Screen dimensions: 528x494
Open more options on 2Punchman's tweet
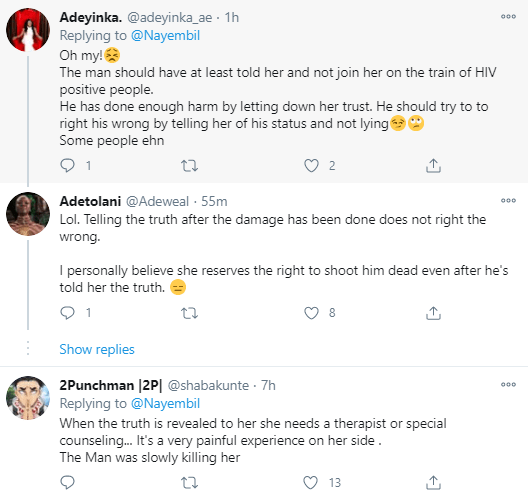click(x=508, y=384)
